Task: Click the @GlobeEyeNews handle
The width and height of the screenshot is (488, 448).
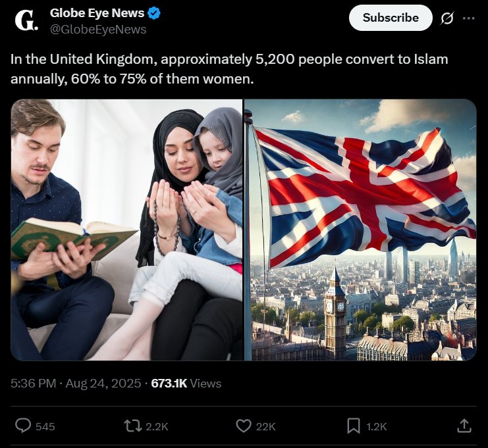Action: pyautogui.click(x=98, y=30)
